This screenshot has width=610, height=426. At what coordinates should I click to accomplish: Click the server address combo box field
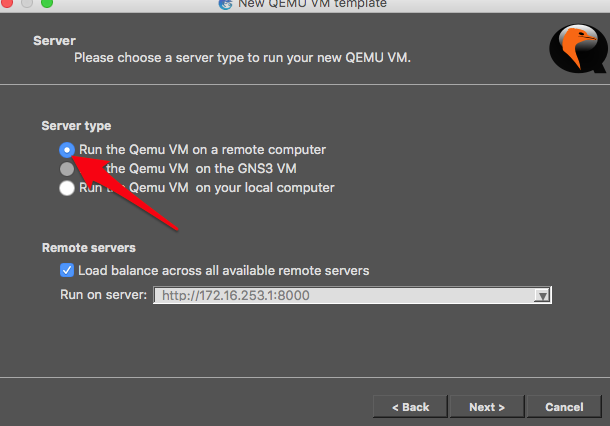click(x=352, y=295)
